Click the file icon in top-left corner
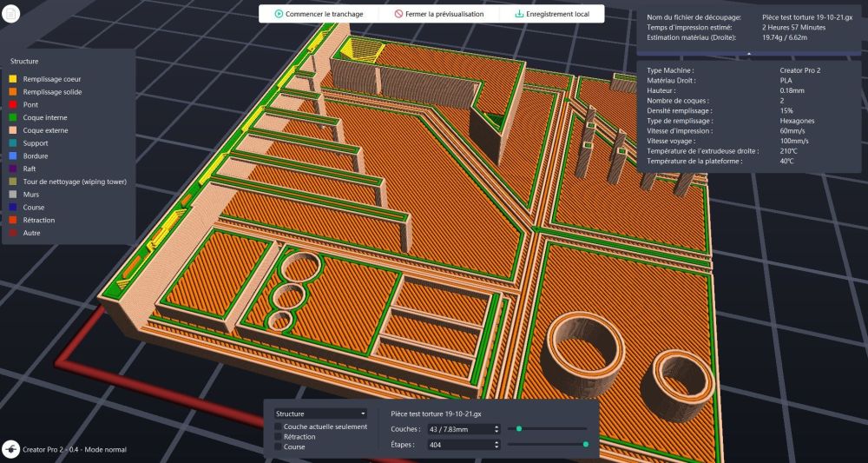The height and width of the screenshot is (463, 868). pos(11,13)
